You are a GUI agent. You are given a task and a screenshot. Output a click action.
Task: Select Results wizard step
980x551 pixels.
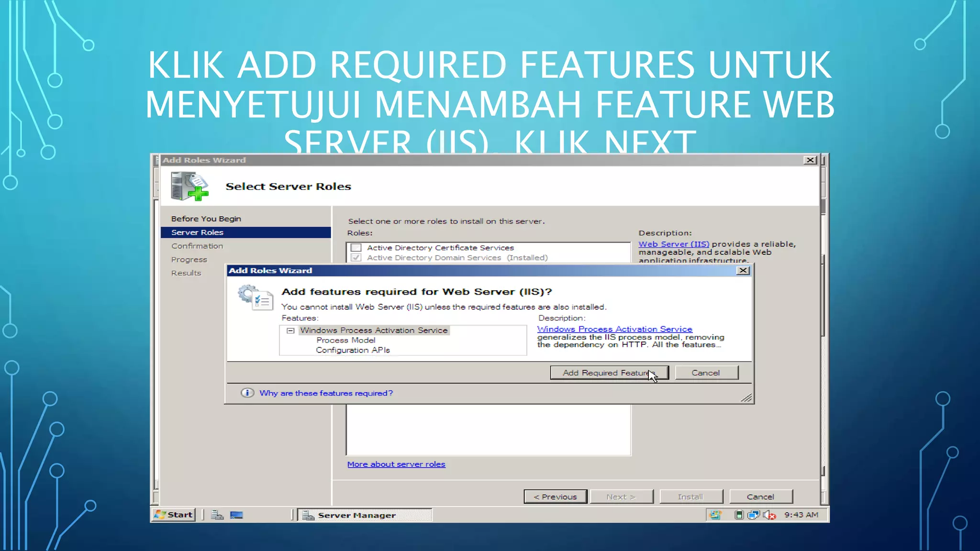coord(186,273)
